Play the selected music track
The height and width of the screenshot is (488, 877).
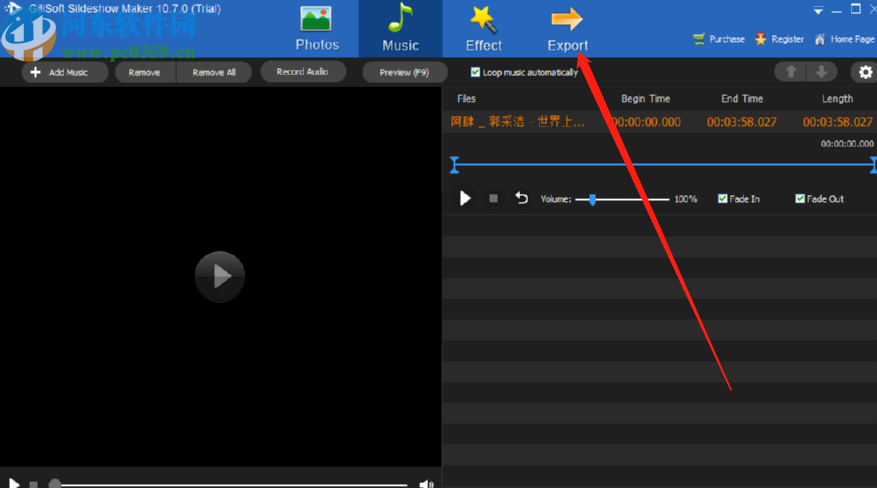(465, 198)
